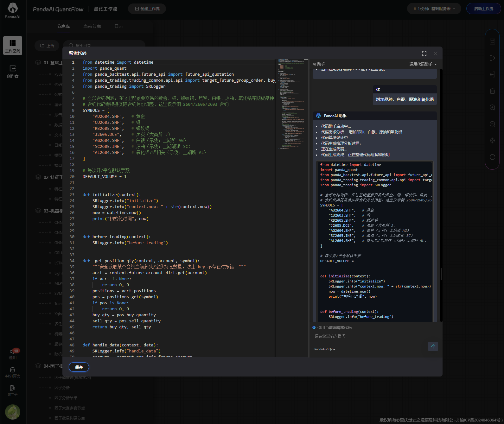Click code line 20 DEFAULT_VOLUME = 1
The width and height of the screenshot is (504, 424).
point(105,177)
